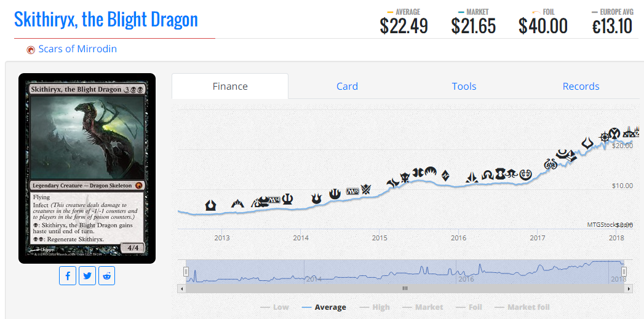644x319 pixels.
Task: Click the Modern Masters 2017 set marker
Action: (562, 154)
